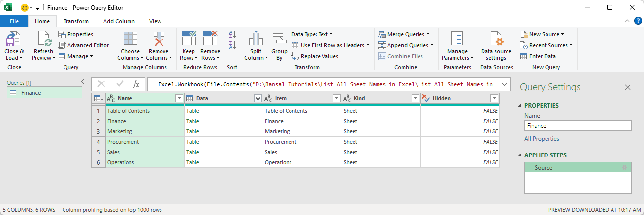
Task: Click the table menu icon in grid corner
Action: click(98, 99)
